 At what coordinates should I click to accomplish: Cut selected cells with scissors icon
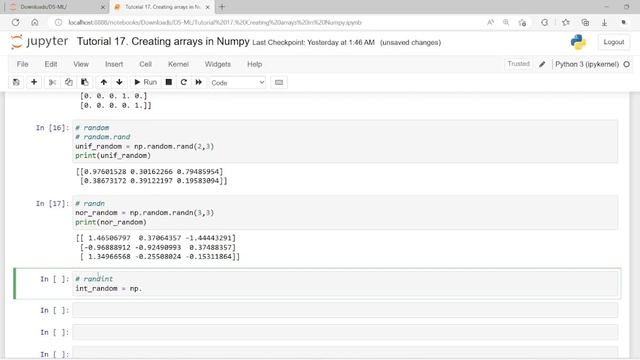coord(52,82)
